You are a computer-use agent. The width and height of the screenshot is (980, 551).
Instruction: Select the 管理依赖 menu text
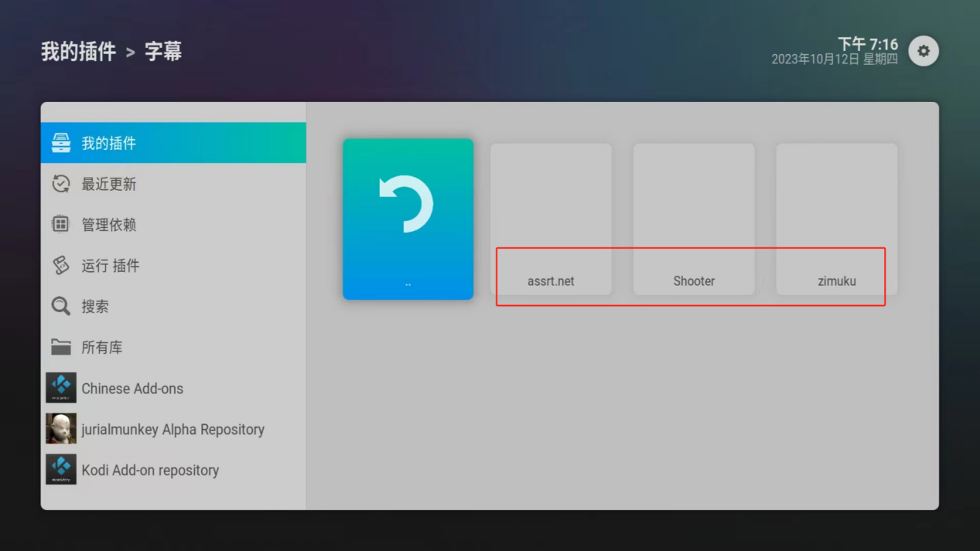point(109,225)
